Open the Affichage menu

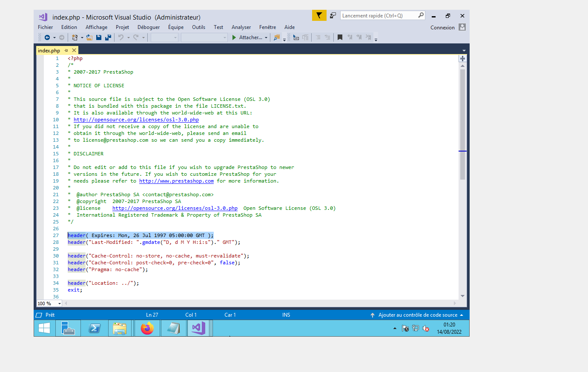(96, 27)
